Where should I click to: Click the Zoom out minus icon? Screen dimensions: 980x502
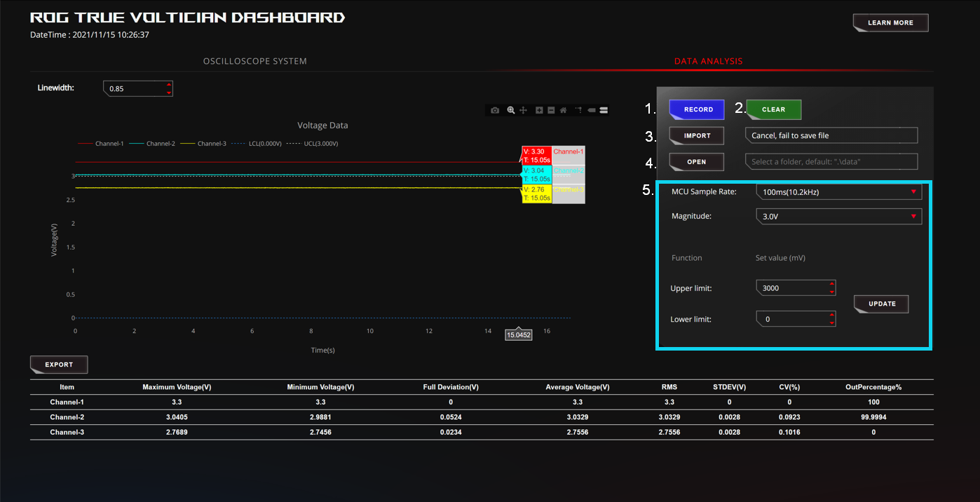(551, 110)
